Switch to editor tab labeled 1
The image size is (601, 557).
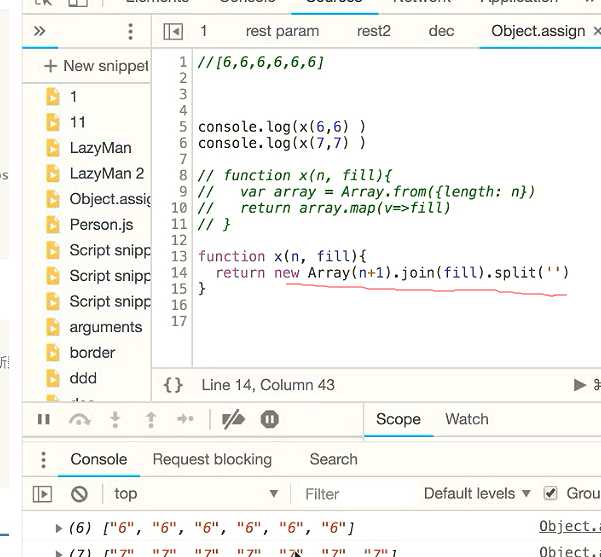tap(204, 31)
